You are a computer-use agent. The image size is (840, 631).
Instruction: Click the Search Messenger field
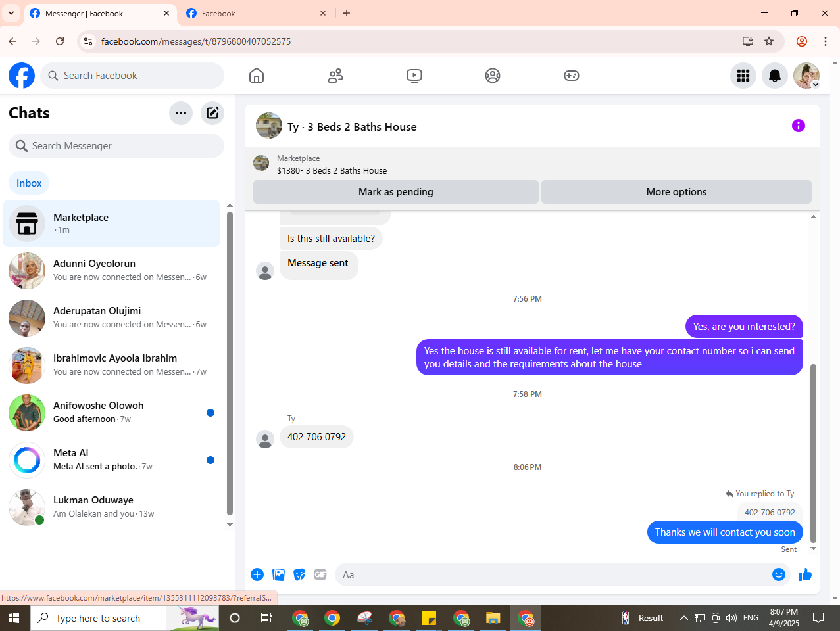click(x=116, y=146)
